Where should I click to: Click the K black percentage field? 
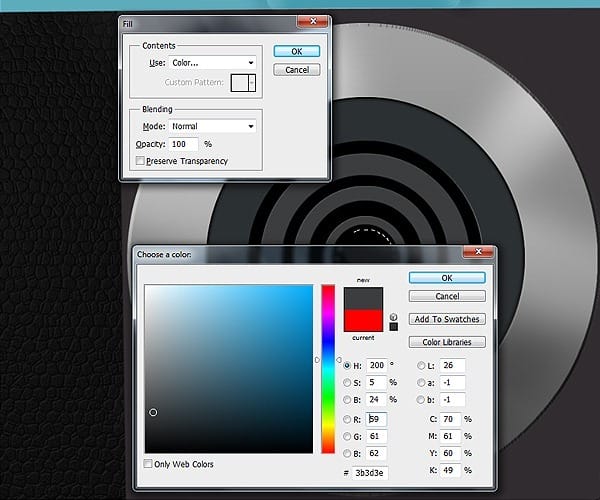click(450, 470)
